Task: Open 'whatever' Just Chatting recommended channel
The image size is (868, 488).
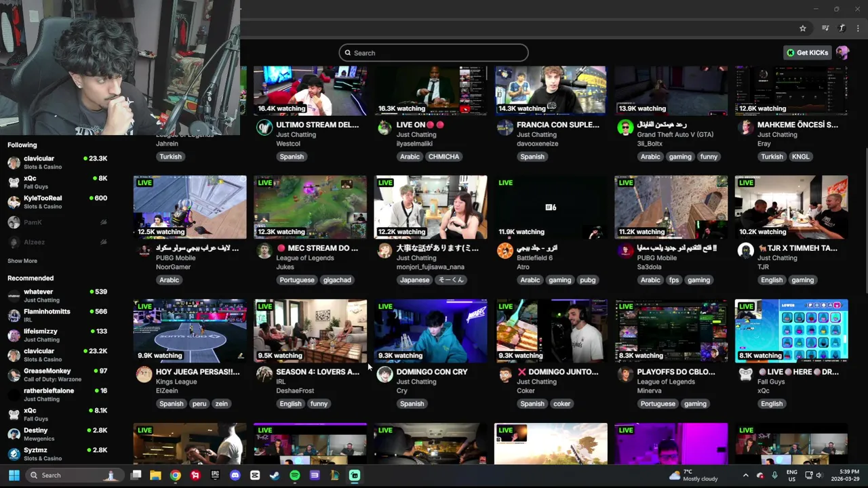Action: [58, 296]
